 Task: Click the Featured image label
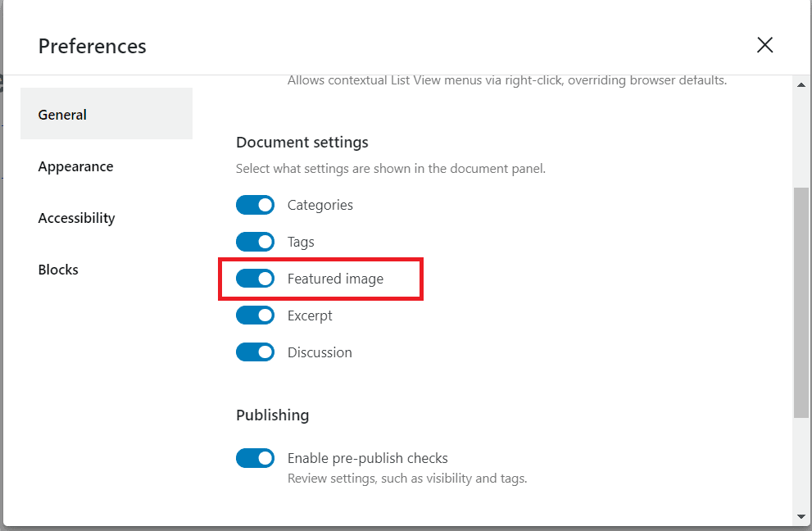click(x=336, y=279)
